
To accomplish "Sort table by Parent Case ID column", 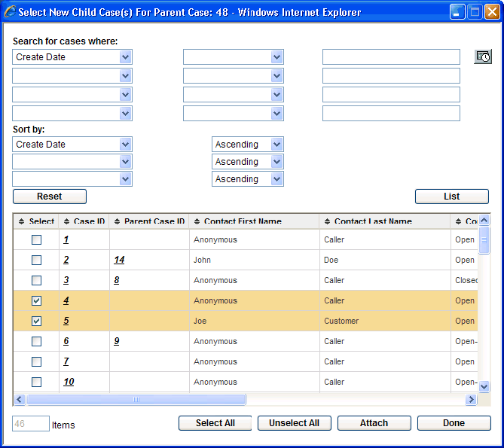I will click(x=149, y=221).
